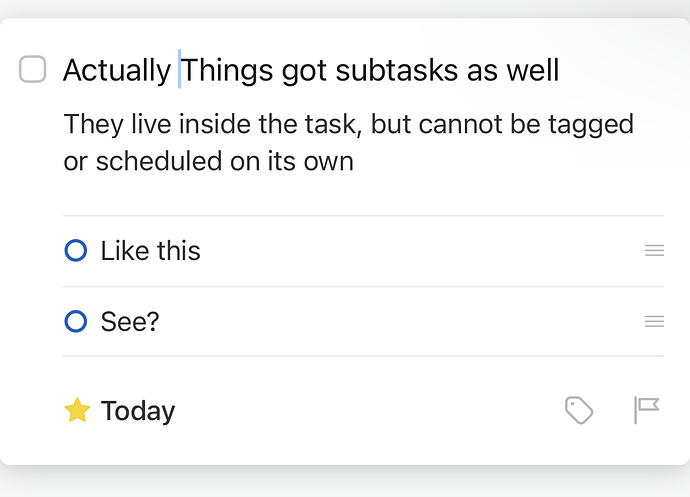Click the word 'subtasks' in the title
690x497 pixels.
pos(388,71)
